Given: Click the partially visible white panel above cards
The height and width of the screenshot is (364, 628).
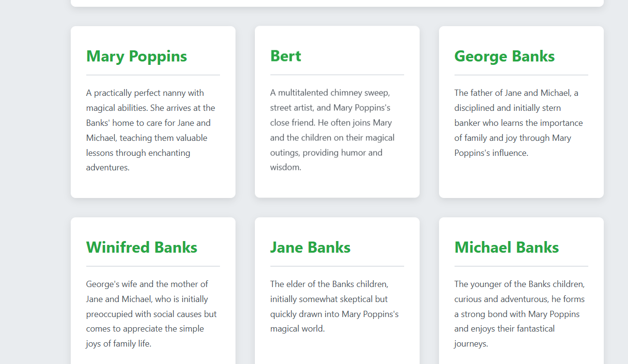Looking at the screenshot, I should (x=337, y=3).
